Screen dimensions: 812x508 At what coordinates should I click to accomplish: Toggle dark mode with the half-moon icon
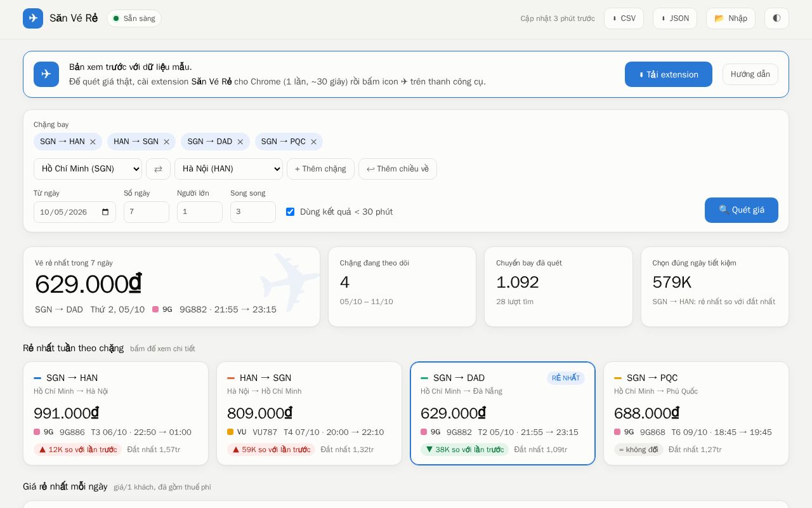click(x=776, y=18)
